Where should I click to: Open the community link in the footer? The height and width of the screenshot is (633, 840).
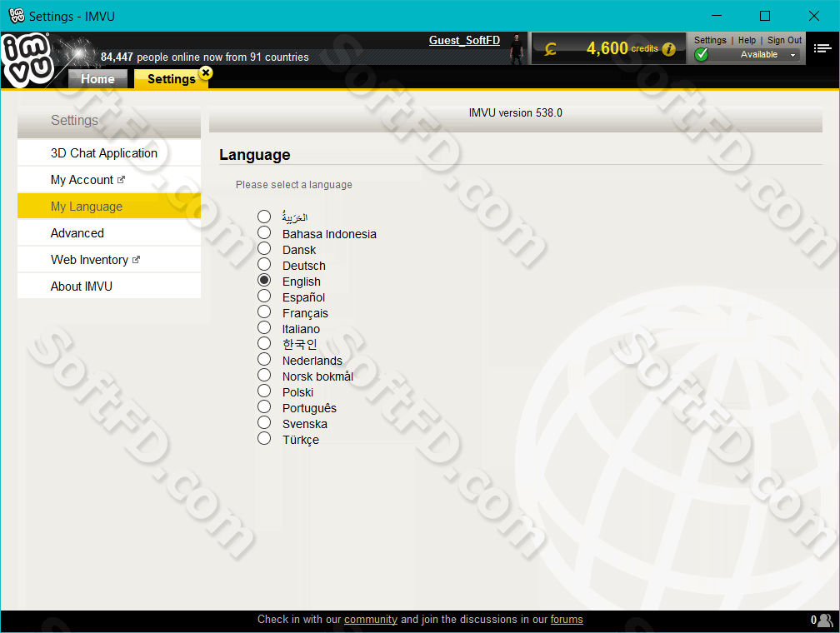[x=371, y=620]
